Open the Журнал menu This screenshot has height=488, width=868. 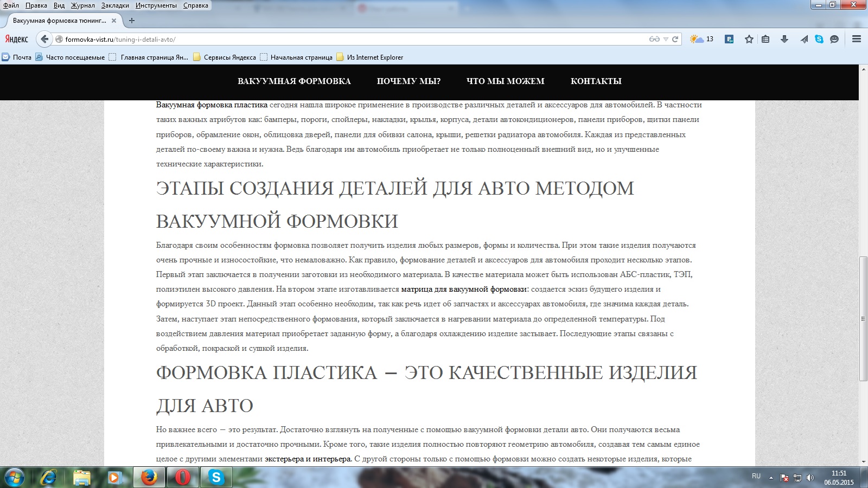82,5
